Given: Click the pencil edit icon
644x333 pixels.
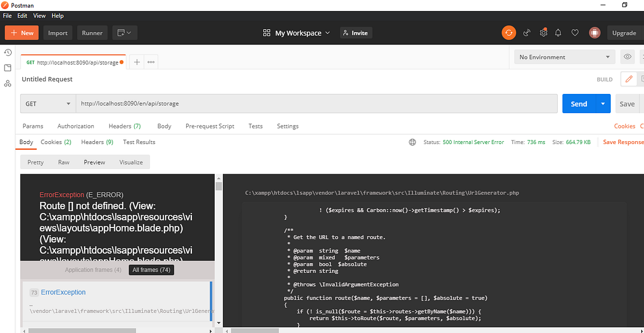Looking at the screenshot, I should tap(629, 79).
